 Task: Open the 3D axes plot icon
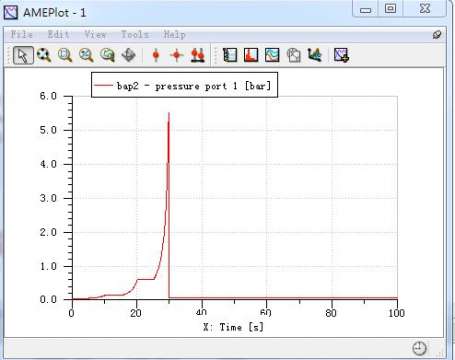click(315, 55)
